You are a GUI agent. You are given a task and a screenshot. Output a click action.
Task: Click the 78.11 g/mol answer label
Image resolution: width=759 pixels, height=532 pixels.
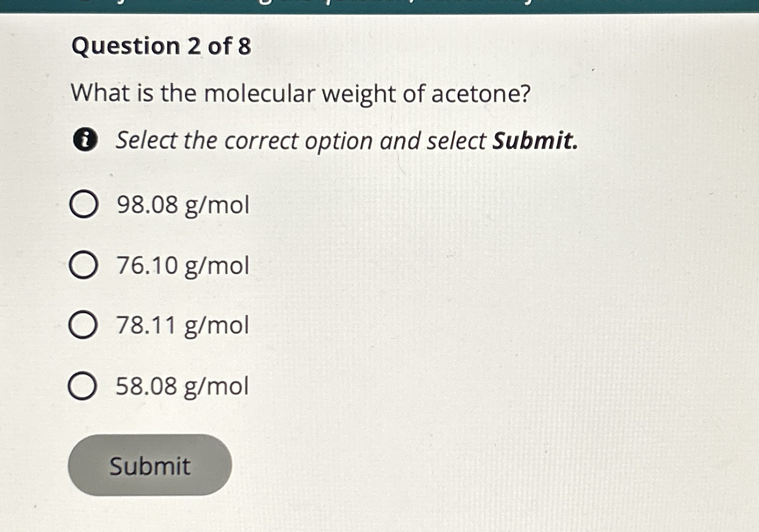(181, 326)
